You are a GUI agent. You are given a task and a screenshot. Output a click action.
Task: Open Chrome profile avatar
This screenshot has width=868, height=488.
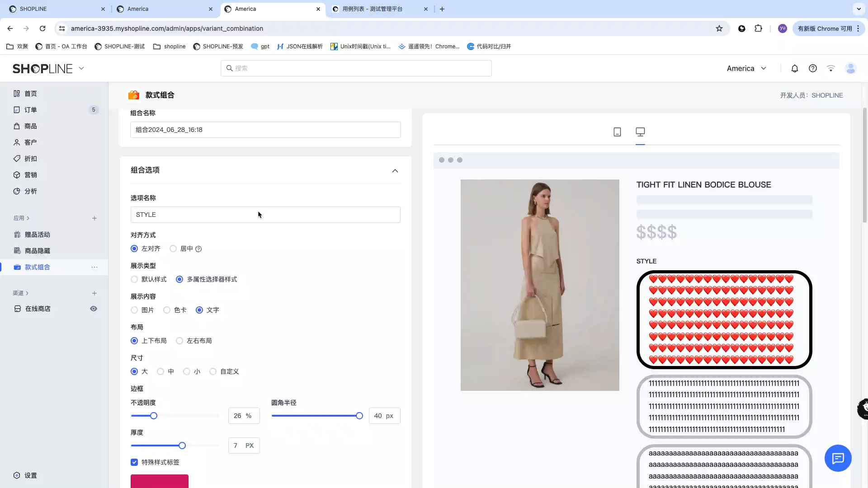(783, 28)
